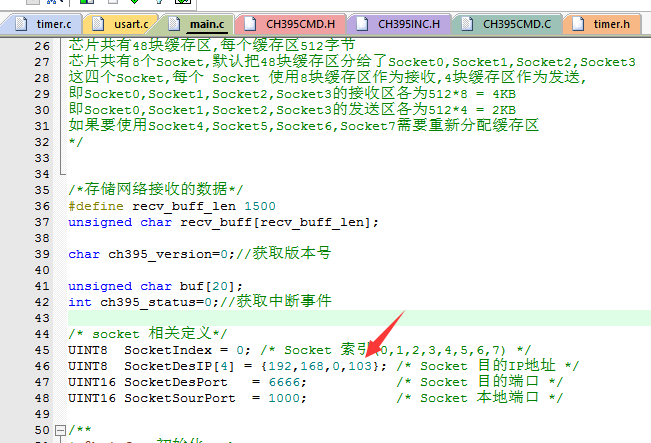
Task: Click the '//获取中断事件' comment
Action: (276, 301)
